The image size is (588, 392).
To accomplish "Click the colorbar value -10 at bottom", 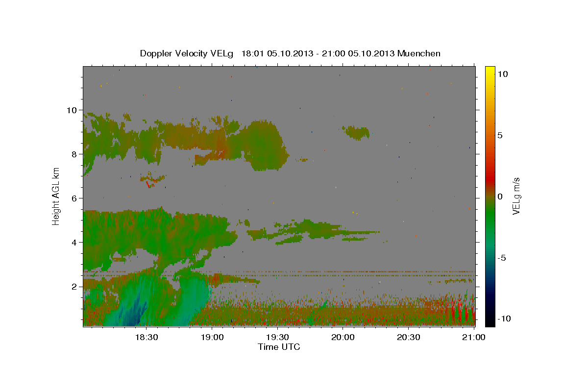I will pos(504,318).
